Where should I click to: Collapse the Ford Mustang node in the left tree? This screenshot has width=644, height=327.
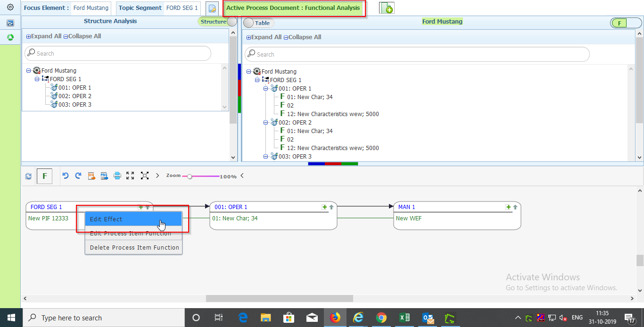pyautogui.click(x=29, y=71)
